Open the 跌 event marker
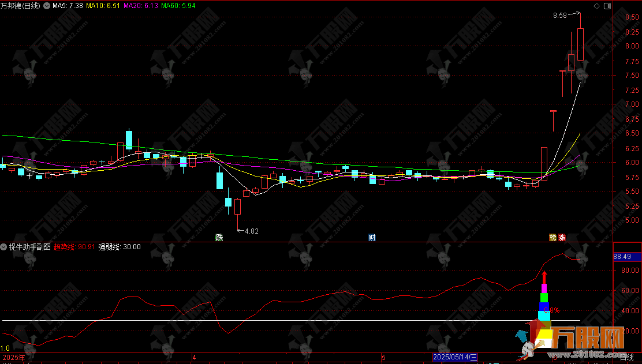 coord(219,237)
